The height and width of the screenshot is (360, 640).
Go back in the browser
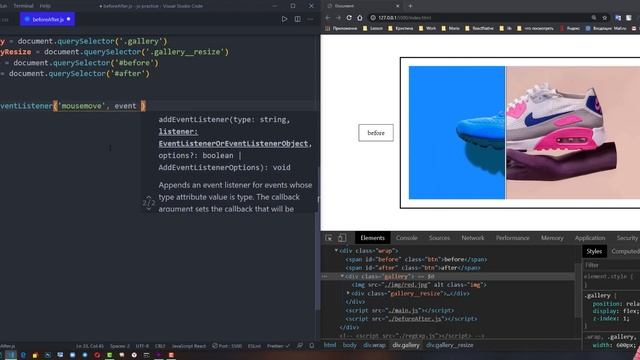328,18
